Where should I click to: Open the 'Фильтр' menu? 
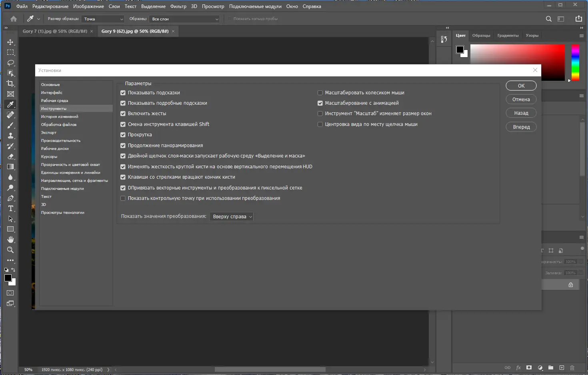point(178,6)
